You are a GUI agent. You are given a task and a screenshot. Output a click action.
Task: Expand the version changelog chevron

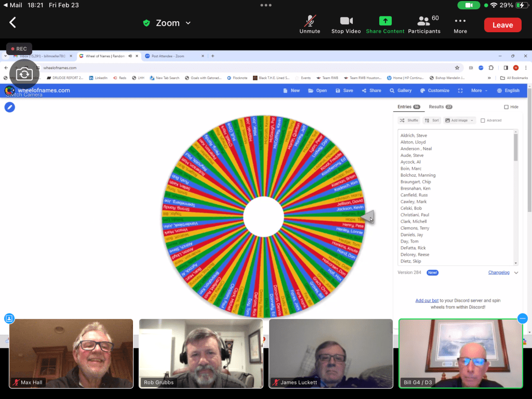pos(516,273)
